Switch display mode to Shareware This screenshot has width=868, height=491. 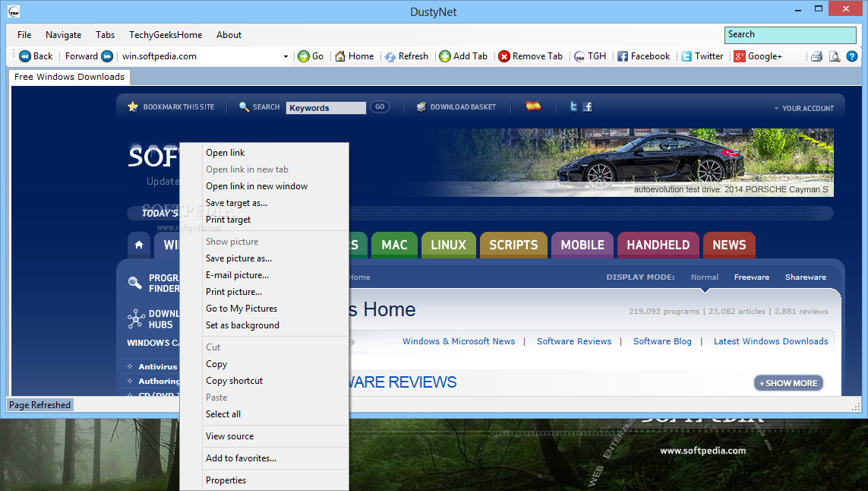(x=806, y=277)
